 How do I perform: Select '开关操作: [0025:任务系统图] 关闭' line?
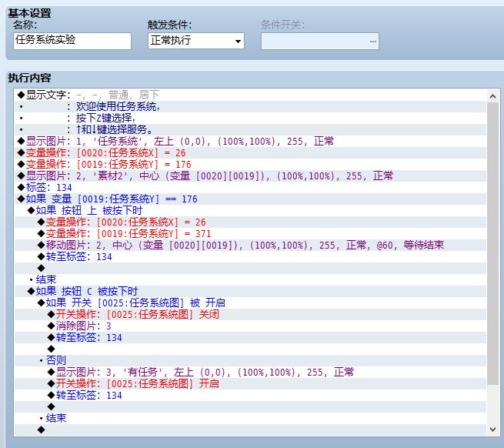pos(250,315)
